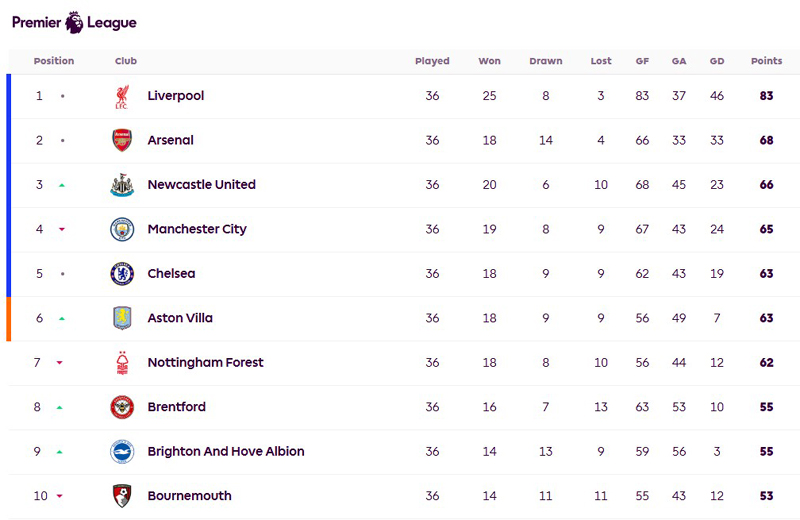The width and height of the screenshot is (800, 520).
Task: Click the Nottingham Forest tree crest
Action: [x=122, y=363]
